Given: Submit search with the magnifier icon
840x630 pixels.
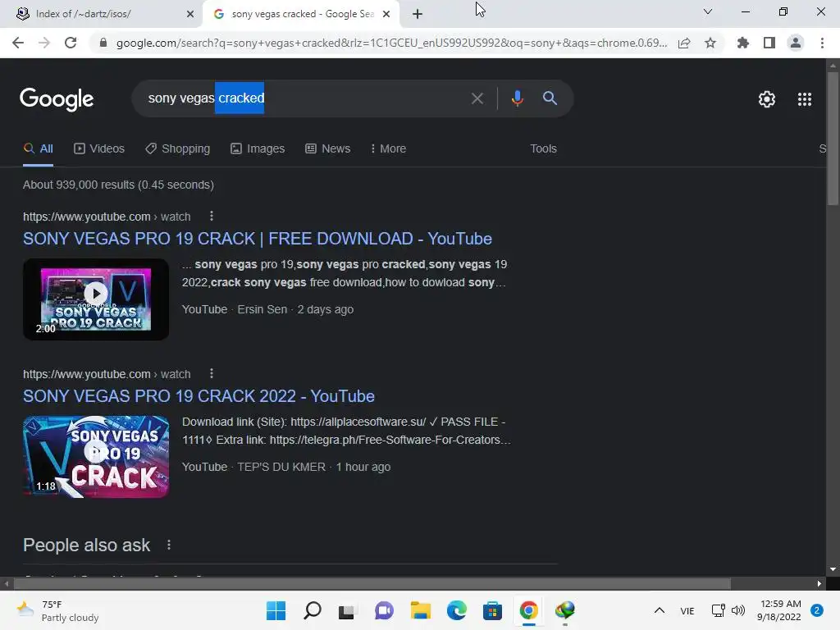Looking at the screenshot, I should [x=550, y=98].
